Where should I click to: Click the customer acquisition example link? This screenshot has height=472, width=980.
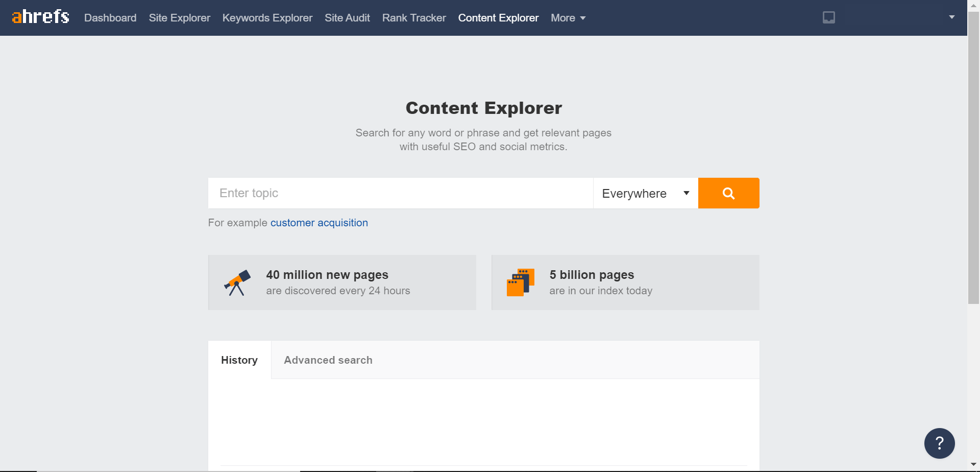[x=319, y=223]
